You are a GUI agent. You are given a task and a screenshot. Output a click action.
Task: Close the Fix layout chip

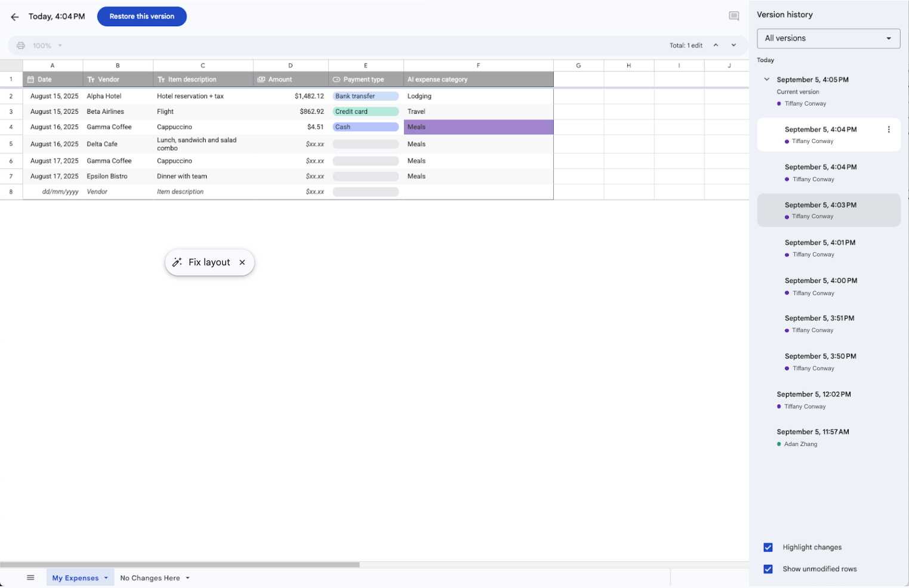(x=242, y=262)
